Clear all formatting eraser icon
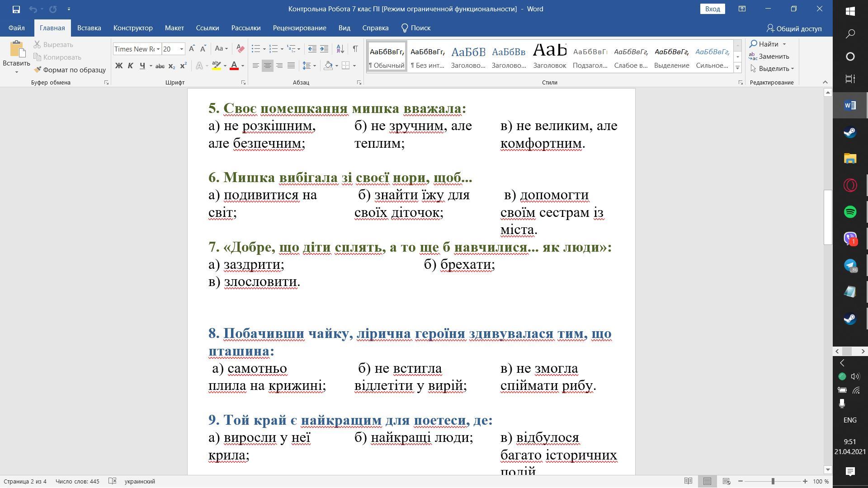 [x=240, y=49]
